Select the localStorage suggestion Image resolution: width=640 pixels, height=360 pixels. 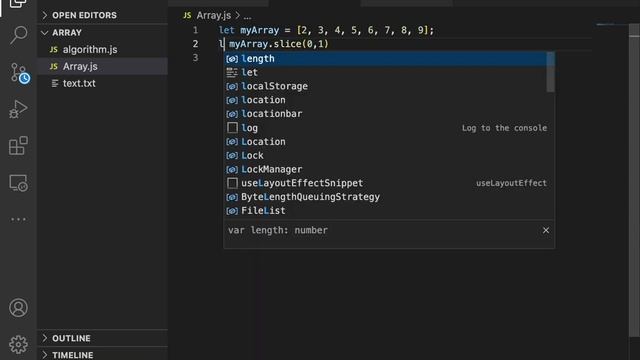[386, 86]
